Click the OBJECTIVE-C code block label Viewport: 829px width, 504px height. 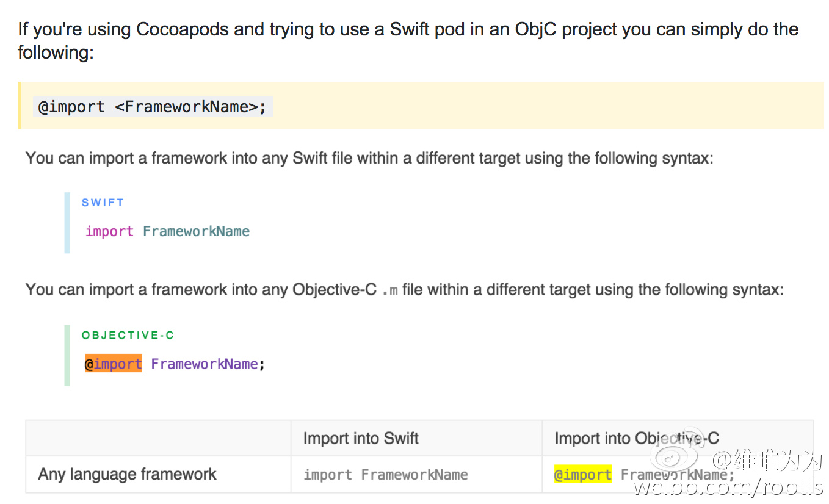pyautogui.click(x=128, y=335)
